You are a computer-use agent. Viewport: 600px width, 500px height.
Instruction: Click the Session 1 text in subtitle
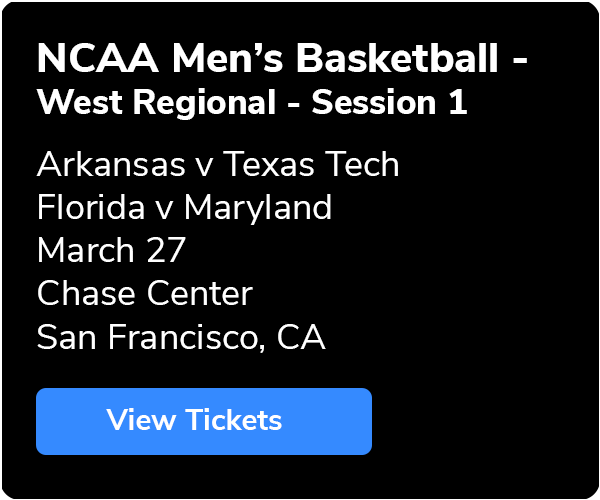390,102
